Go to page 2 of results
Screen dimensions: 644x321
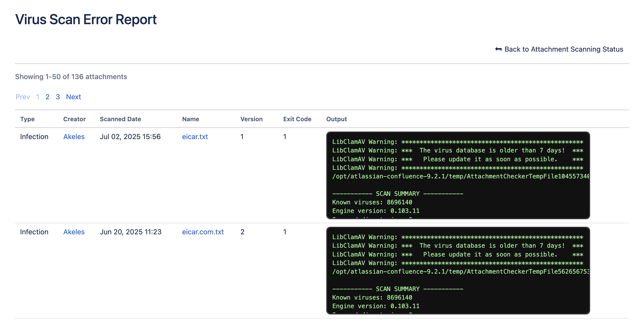[x=47, y=97]
